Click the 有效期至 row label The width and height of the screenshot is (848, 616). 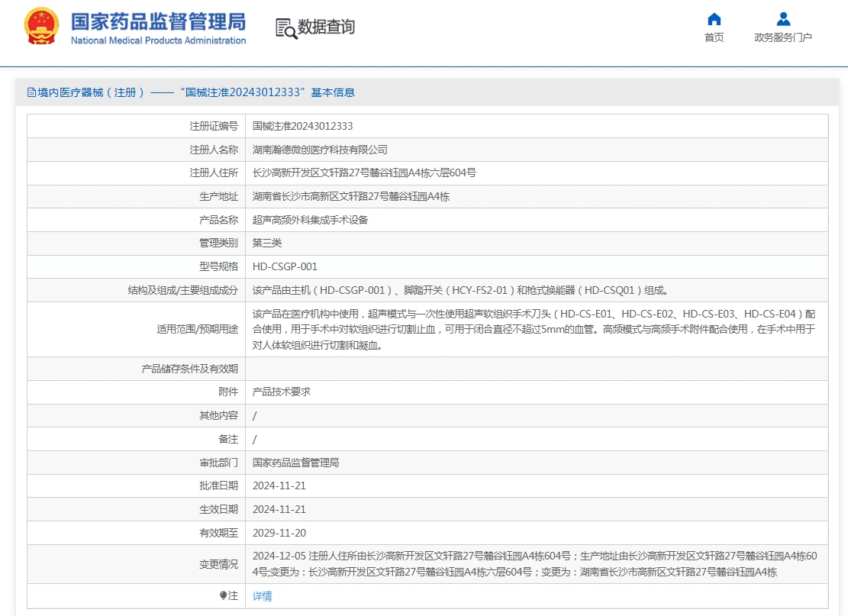pyautogui.click(x=218, y=533)
